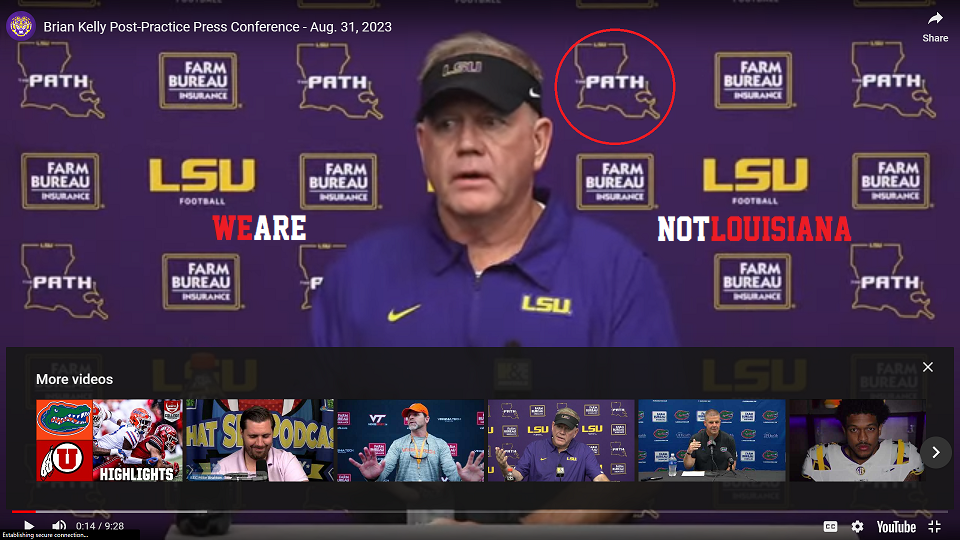Viewport: 960px width, 540px height.
Task: Open the LSU coach press conference thumbnail
Action: [561, 441]
